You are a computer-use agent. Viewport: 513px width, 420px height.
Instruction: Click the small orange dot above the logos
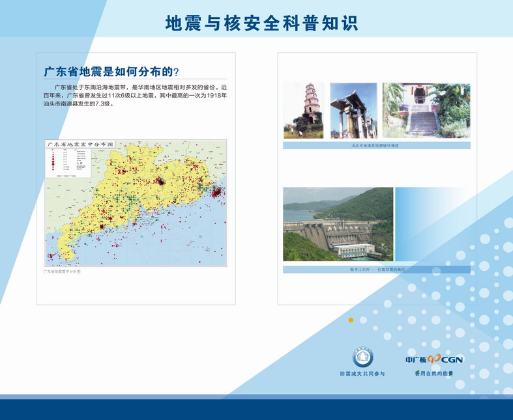tap(351, 320)
